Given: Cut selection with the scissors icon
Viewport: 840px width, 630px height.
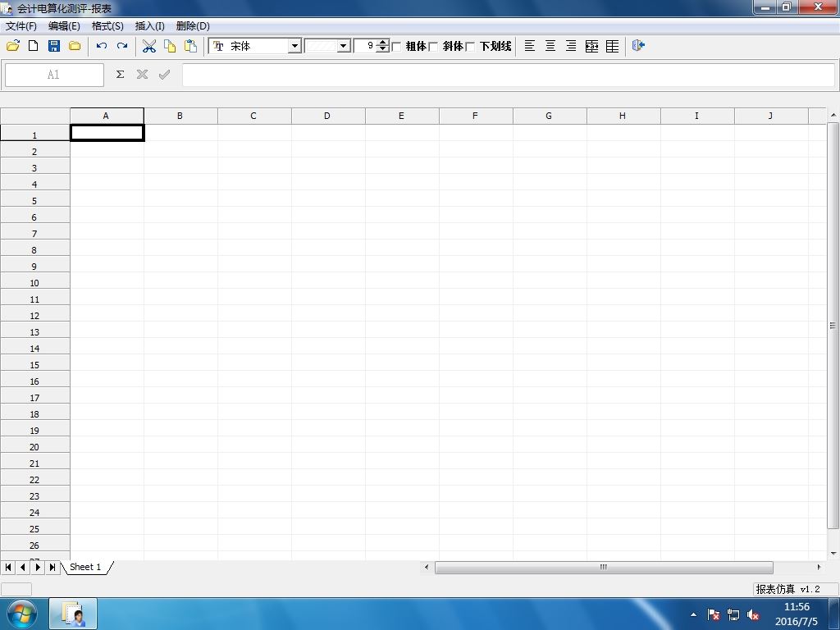Looking at the screenshot, I should tap(149, 46).
